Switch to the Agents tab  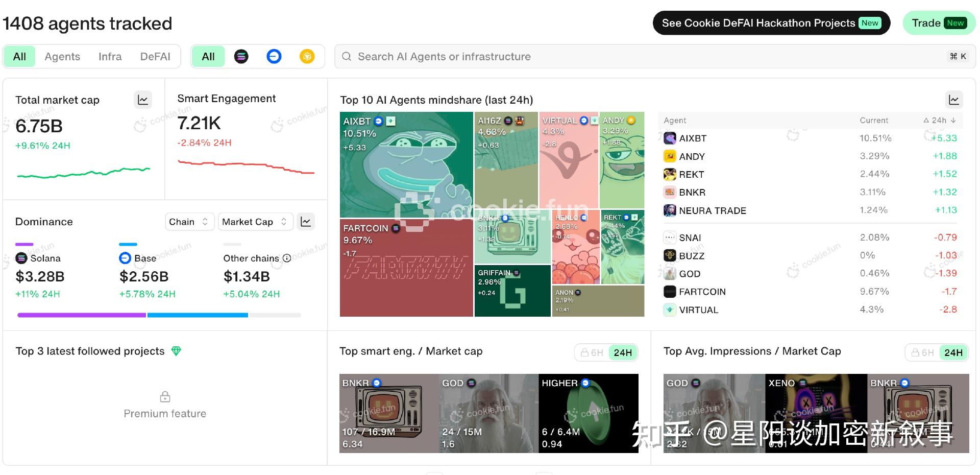(62, 56)
